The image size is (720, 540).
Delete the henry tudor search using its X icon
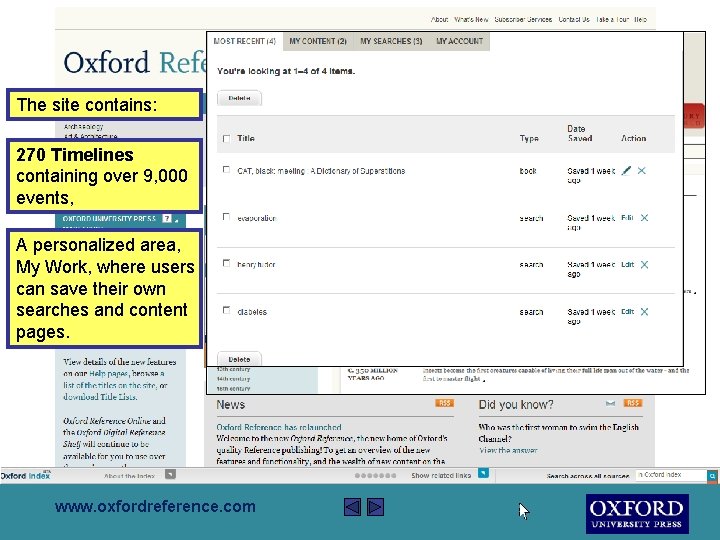(644, 264)
